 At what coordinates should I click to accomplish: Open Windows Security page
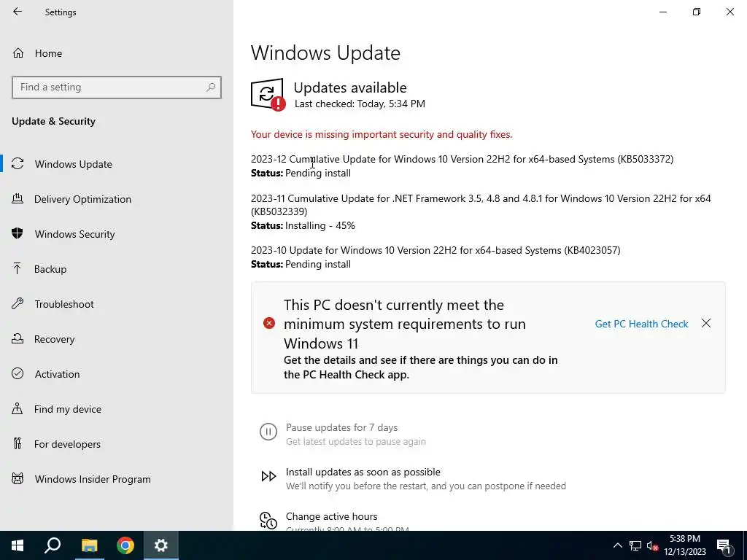click(75, 234)
